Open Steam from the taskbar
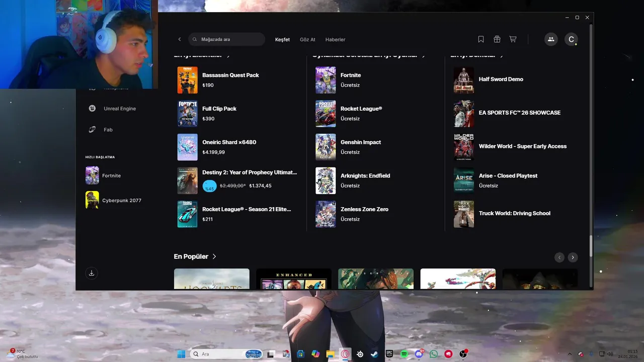The height and width of the screenshot is (362, 644). click(x=374, y=354)
